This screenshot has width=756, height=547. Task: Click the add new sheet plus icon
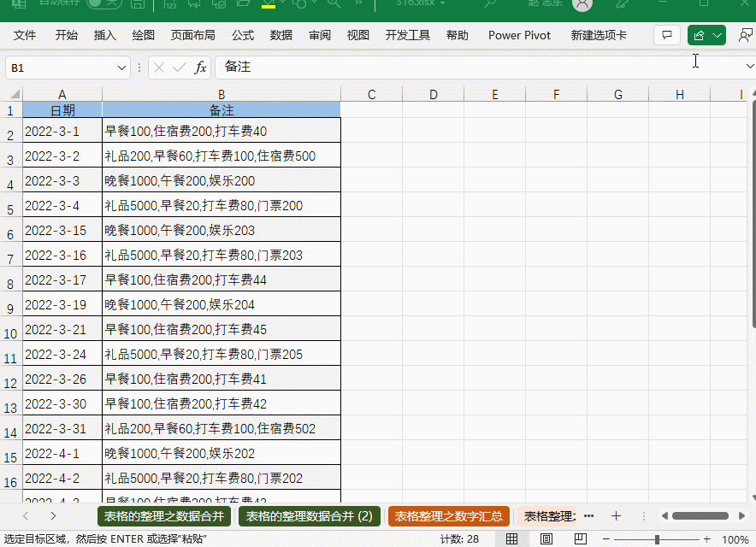click(616, 516)
